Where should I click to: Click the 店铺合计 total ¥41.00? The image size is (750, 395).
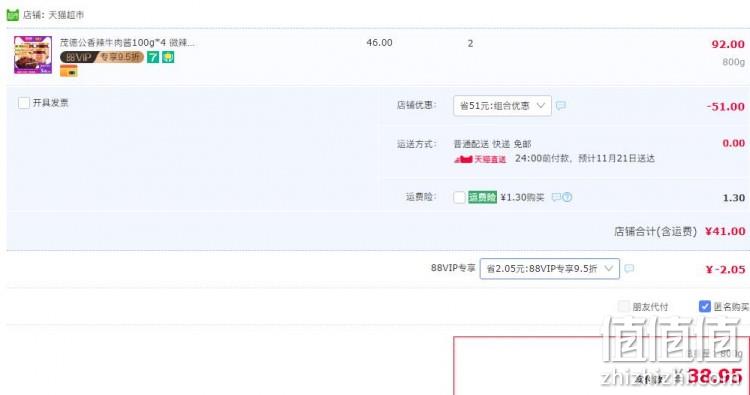(x=725, y=231)
